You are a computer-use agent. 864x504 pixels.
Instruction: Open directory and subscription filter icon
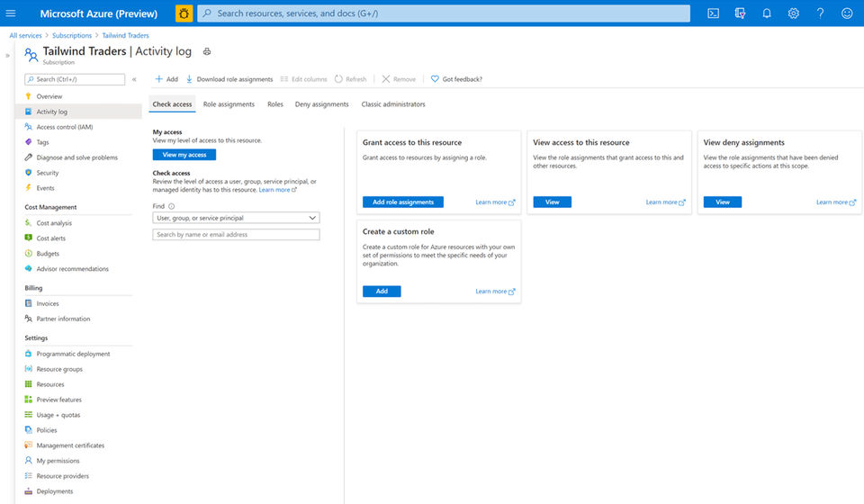pyautogui.click(x=740, y=13)
